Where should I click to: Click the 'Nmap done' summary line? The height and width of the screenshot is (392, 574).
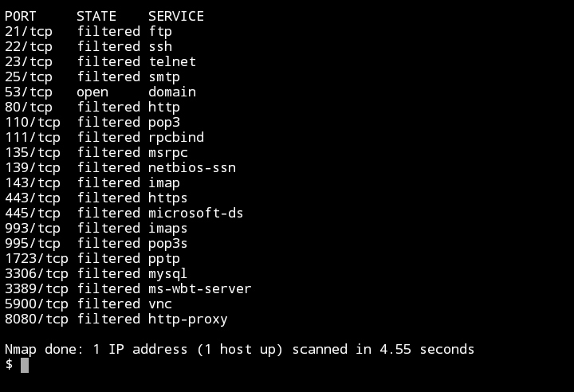click(239, 350)
